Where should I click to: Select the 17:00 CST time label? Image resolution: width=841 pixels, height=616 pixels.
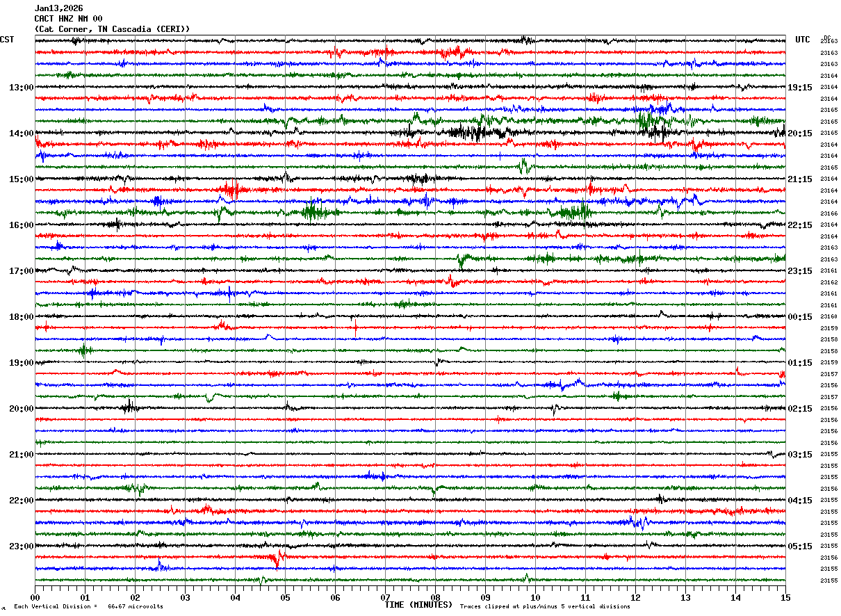[22, 271]
